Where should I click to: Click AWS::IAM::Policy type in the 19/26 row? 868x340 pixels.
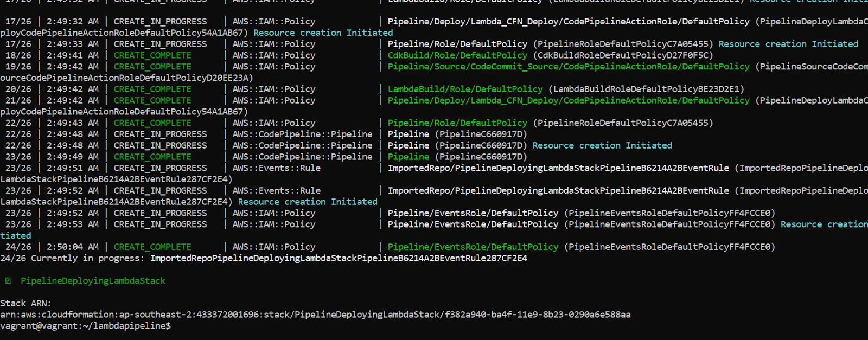coord(274,67)
